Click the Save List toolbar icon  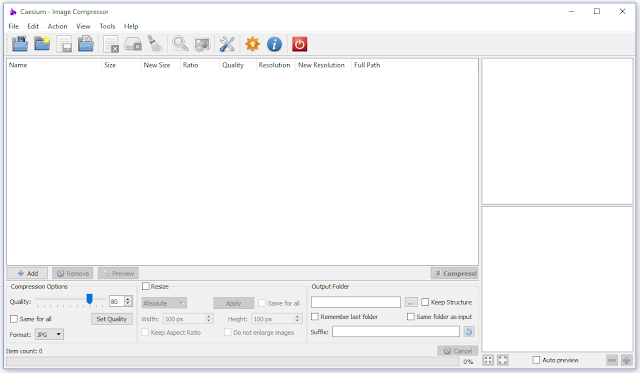pyautogui.click(x=64, y=44)
